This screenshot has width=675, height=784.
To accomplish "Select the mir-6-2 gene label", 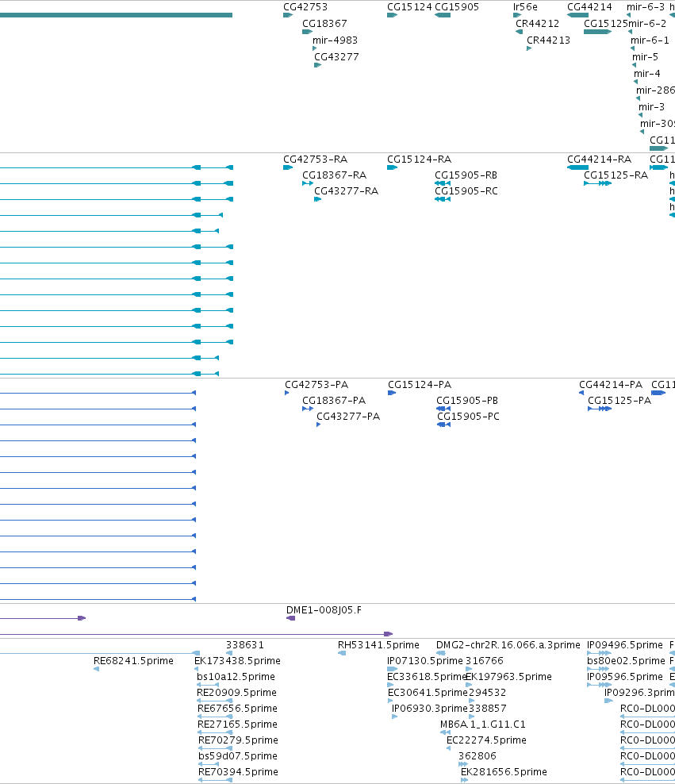I will [x=647, y=24].
